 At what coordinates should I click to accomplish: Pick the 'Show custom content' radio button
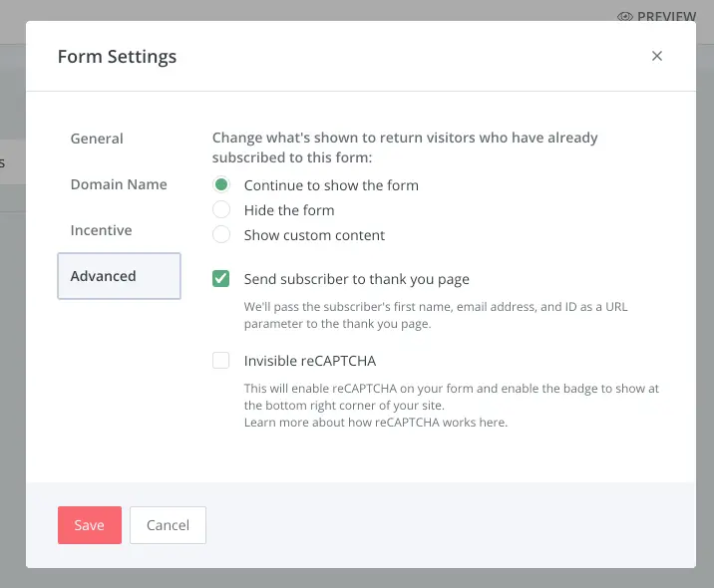[x=221, y=235]
